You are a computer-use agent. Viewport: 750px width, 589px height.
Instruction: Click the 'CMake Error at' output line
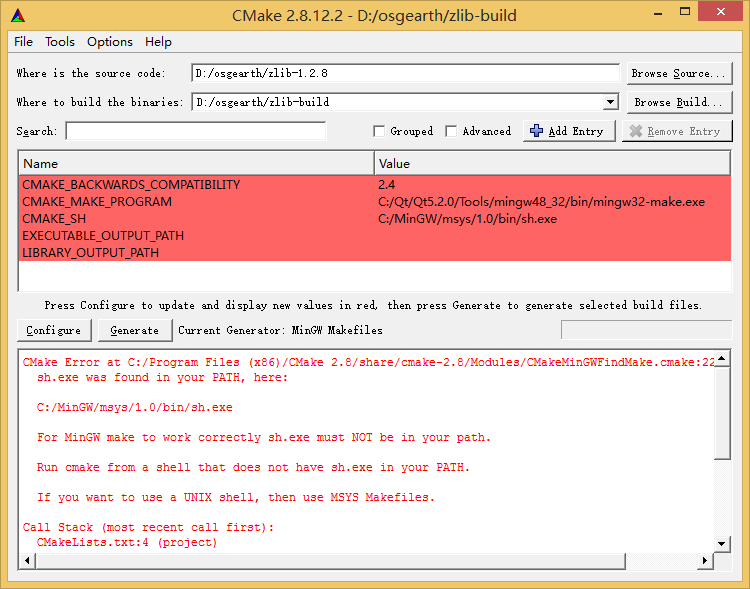[x=368, y=362]
